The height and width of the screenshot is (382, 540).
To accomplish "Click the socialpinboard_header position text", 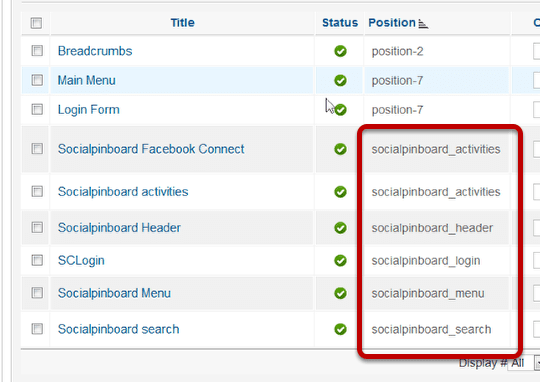I will [432, 228].
